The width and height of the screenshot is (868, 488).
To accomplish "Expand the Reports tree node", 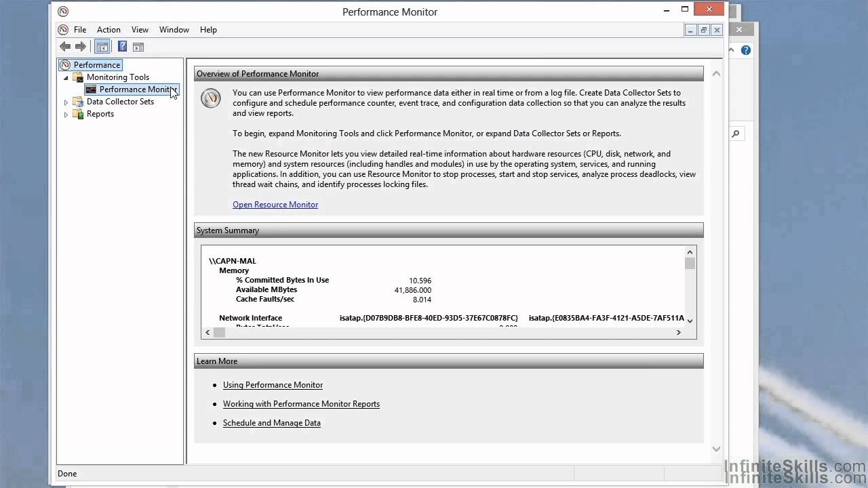I will 66,115.
